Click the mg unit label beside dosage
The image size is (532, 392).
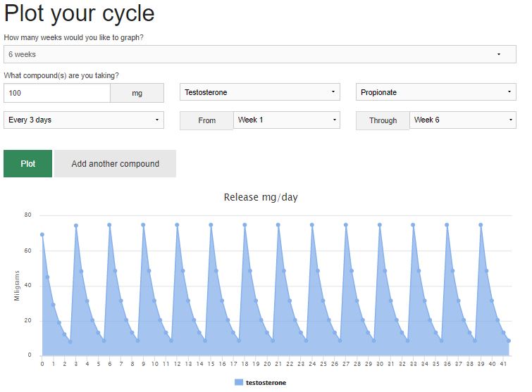tap(137, 93)
